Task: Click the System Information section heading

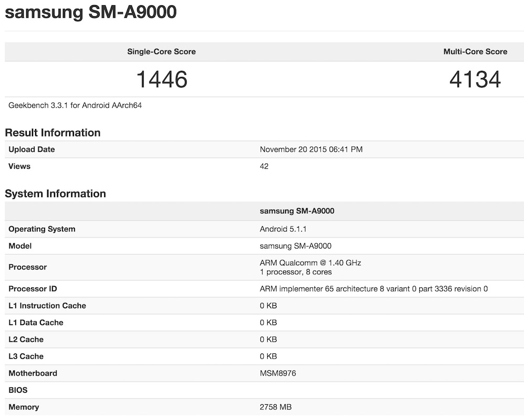Action: (x=55, y=193)
